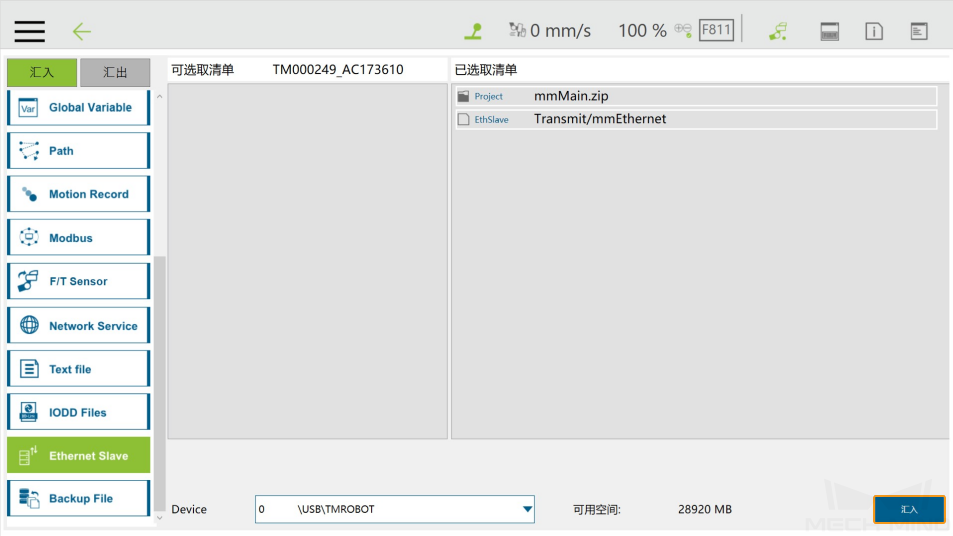Click the F811 status box
Image resolution: width=953 pixels, height=536 pixels.
(x=716, y=30)
